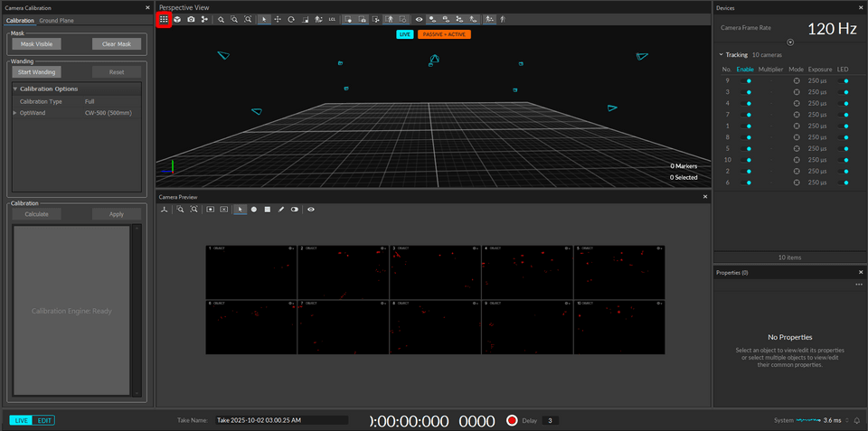Turn off LED toggle for camera 6
This screenshot has height=431, width=868.
(845, 183)
